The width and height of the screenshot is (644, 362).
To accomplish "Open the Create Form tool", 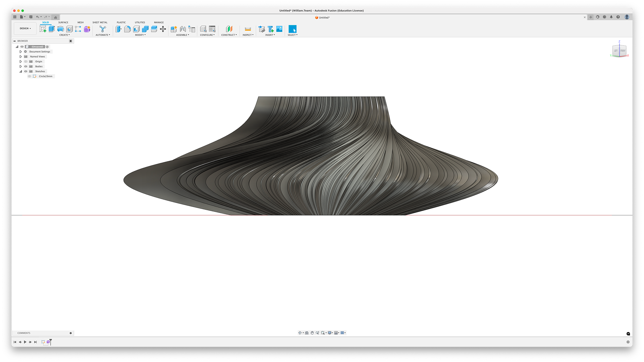I will click(87, 29).
